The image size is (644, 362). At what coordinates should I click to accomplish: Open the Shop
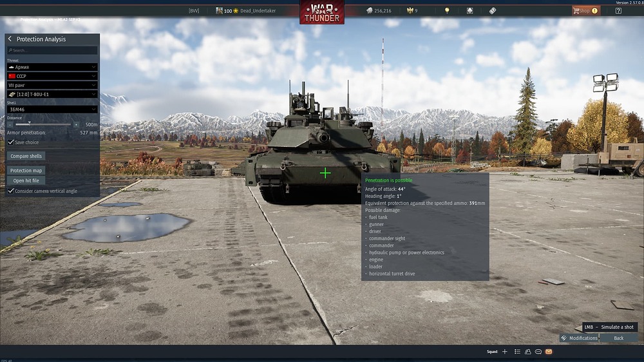point(586,11)
